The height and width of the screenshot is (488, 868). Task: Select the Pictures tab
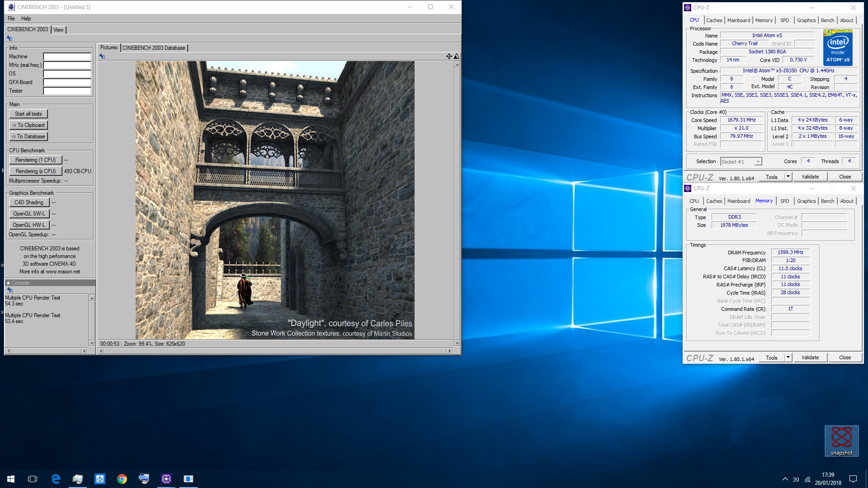pyautogui.click(x=108, y=47)
